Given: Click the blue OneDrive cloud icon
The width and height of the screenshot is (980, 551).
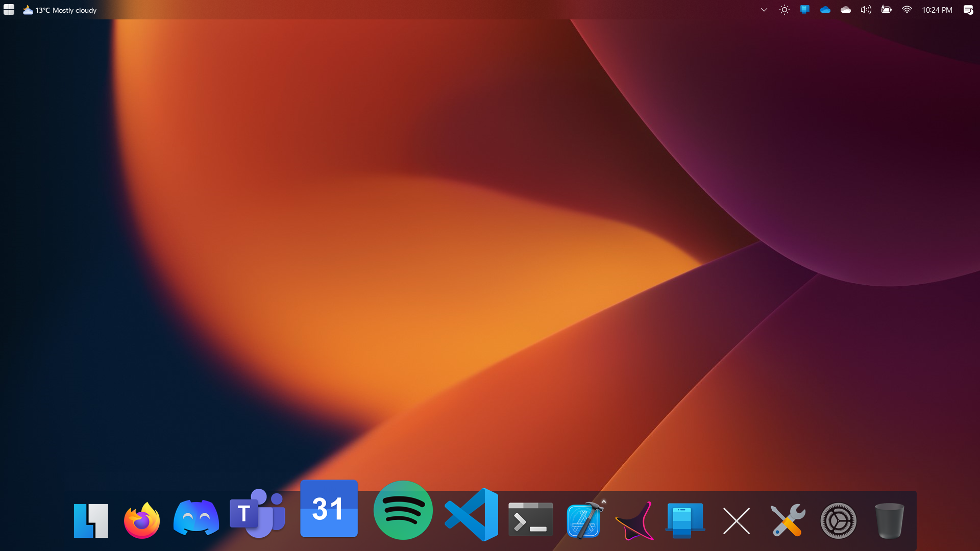Looking at the screenshot, I should point(825,10).
